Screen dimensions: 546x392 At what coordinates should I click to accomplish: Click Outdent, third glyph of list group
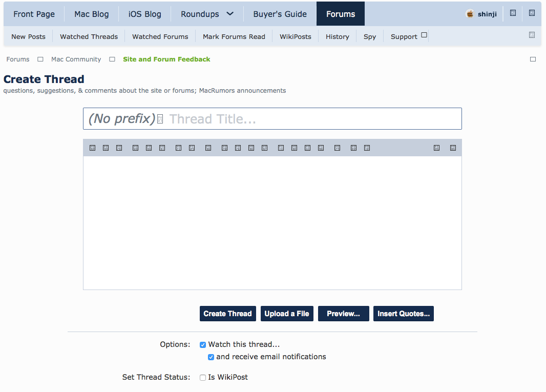pos(251,148)
